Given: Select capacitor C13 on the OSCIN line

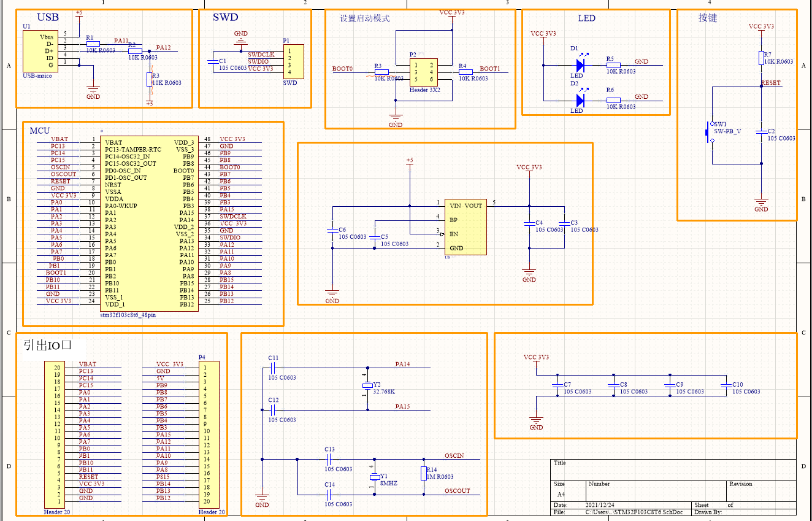Looking at the screenshot, I should tap(329, 458).
